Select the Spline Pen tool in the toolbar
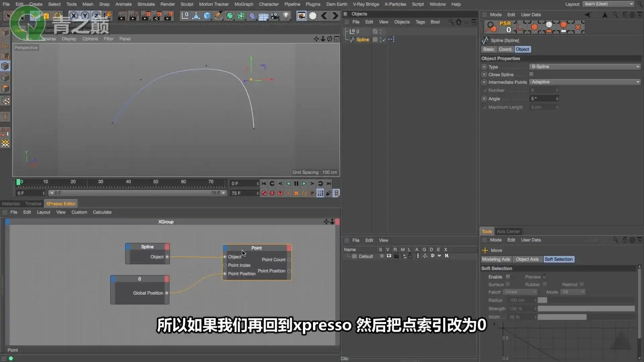This screenshot has height=362, width=644. pyautogui.click(x=218, y=16)
